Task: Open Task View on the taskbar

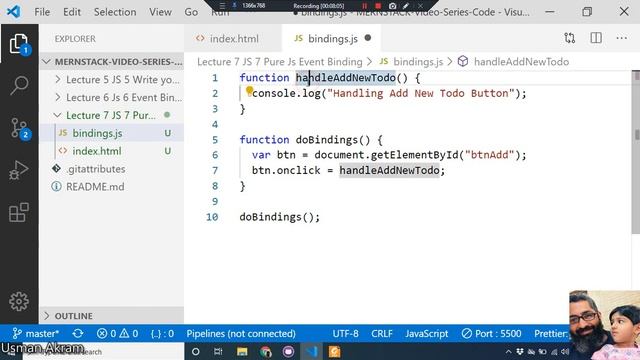Action: (x=218, y=351)
